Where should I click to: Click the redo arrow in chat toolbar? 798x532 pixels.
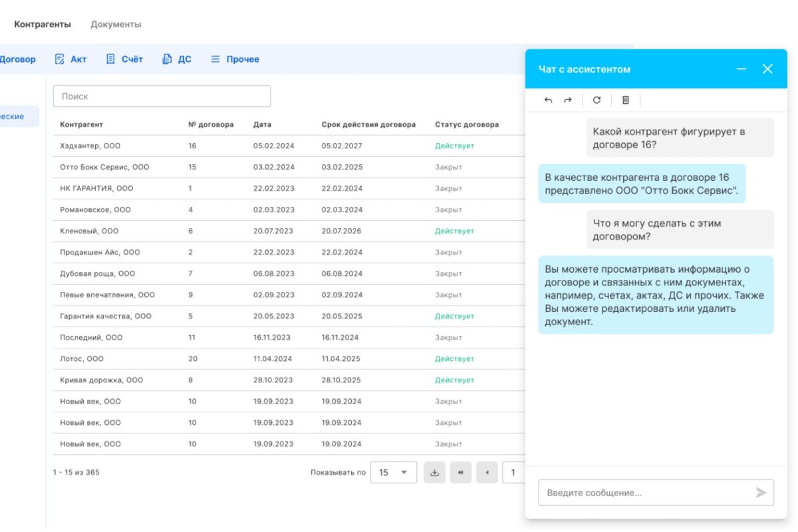coord(567,100)
